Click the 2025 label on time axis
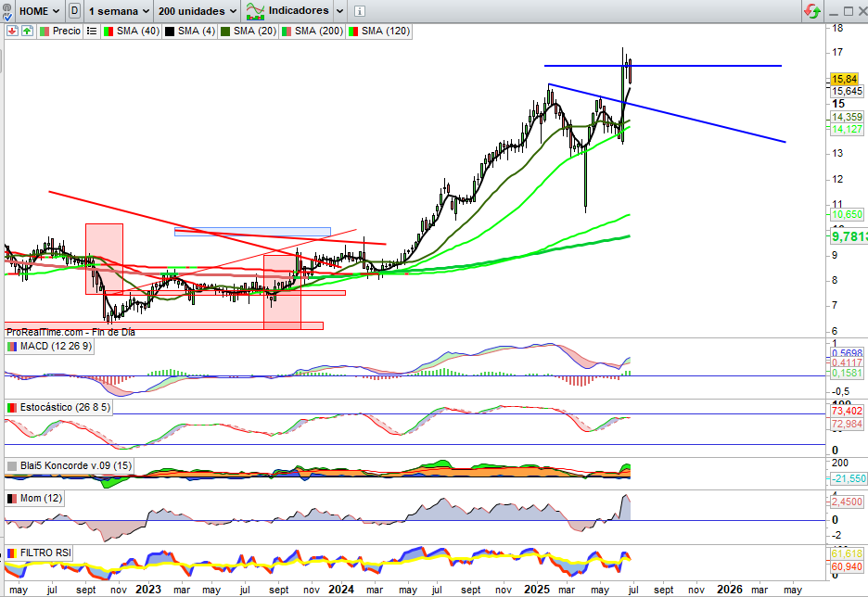This screenshot has height=597, width=868. point(536,590)
